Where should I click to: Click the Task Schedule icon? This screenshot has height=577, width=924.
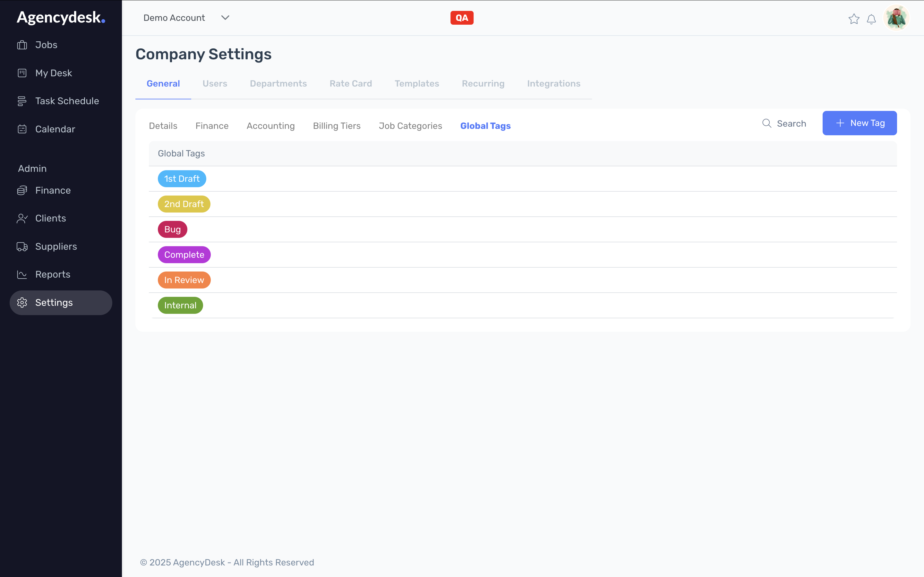pyautogui.click(x=22, y=101)
